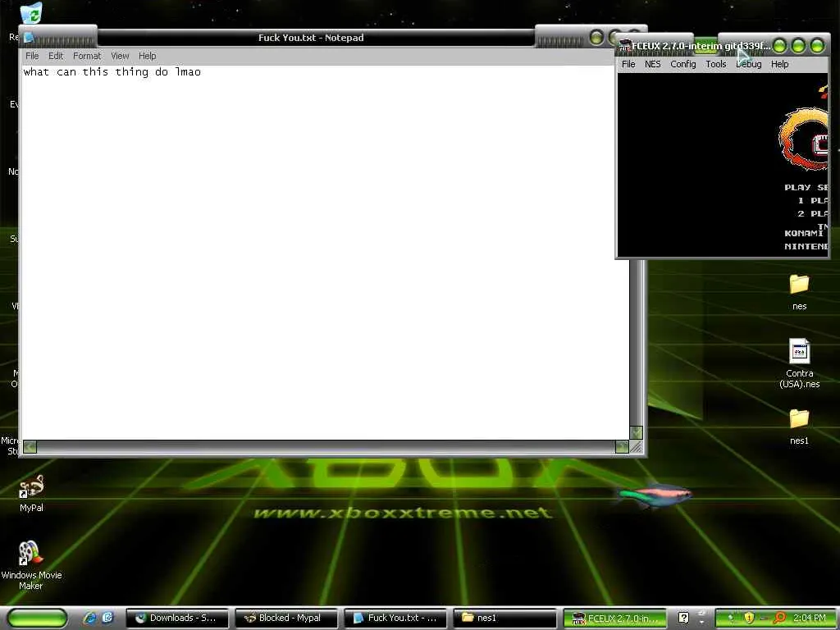Open the FCEUX Config menu

[683, 64]
